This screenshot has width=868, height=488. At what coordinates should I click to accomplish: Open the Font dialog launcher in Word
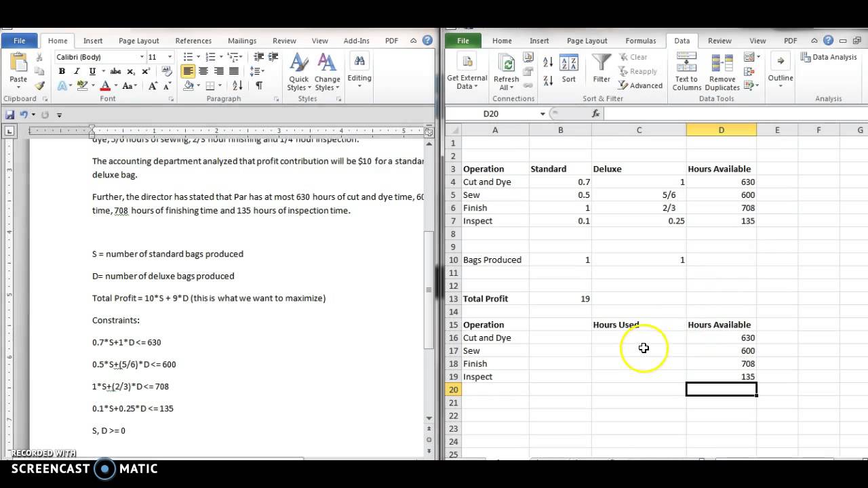tap(171, 99)
